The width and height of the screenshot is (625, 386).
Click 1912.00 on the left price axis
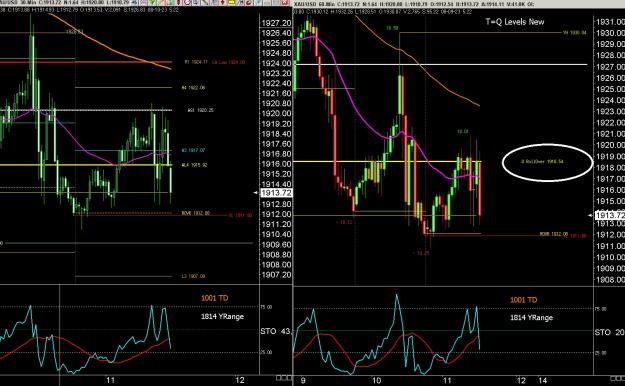point(276,214)
